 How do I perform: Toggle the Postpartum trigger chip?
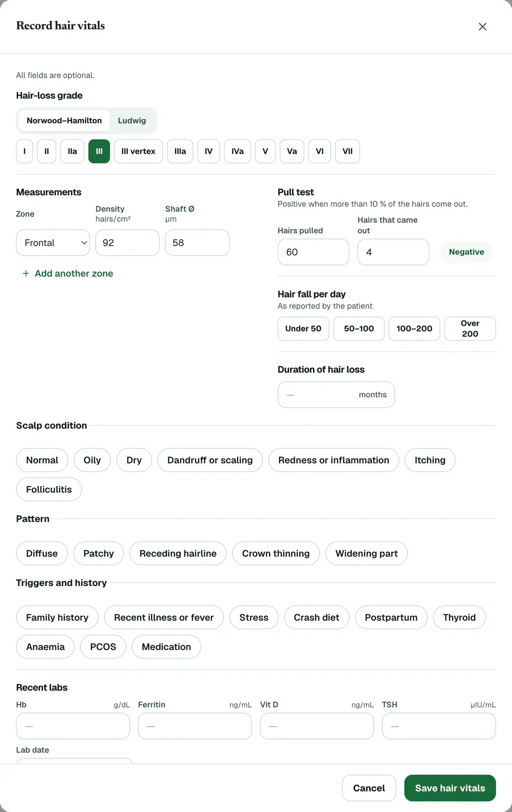(x=391, y=617)
